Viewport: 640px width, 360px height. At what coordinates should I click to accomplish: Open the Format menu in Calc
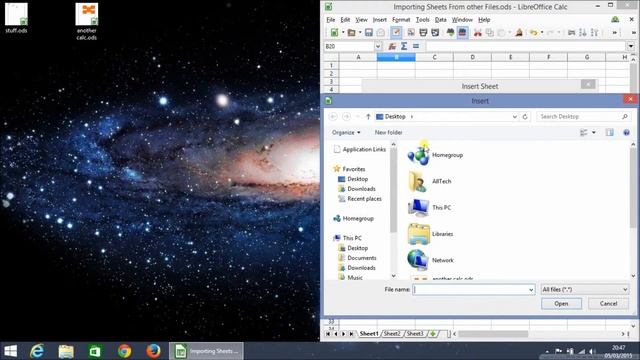click(x=401, y=20)
